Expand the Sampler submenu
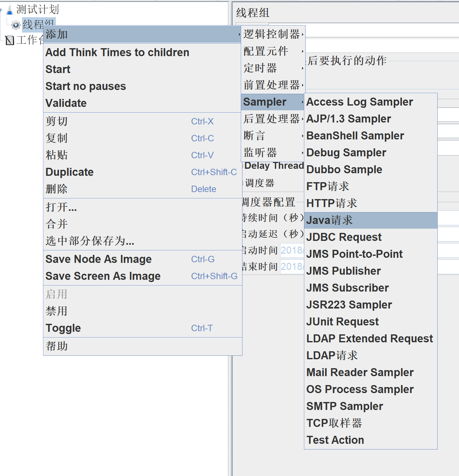Screen dimensions: 459x476 [x=273, y=102]
